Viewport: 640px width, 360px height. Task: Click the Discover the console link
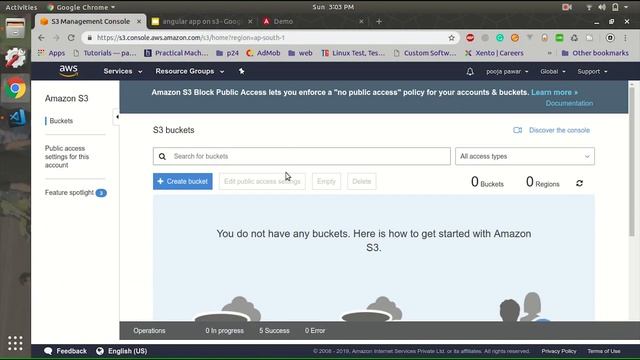(559, 130)
